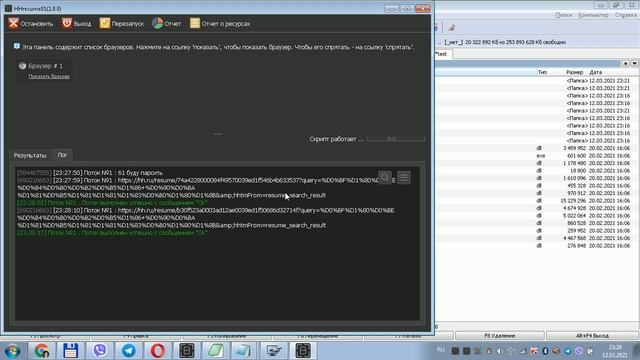Show the browser via Показать браузер link
Viewport: 640px width, 360px height.
pos(49,76)
